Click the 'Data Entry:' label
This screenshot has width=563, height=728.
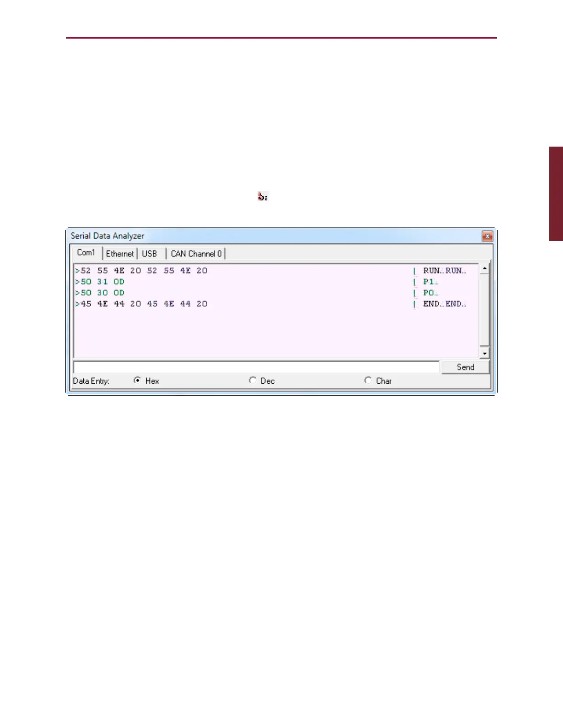91,381
